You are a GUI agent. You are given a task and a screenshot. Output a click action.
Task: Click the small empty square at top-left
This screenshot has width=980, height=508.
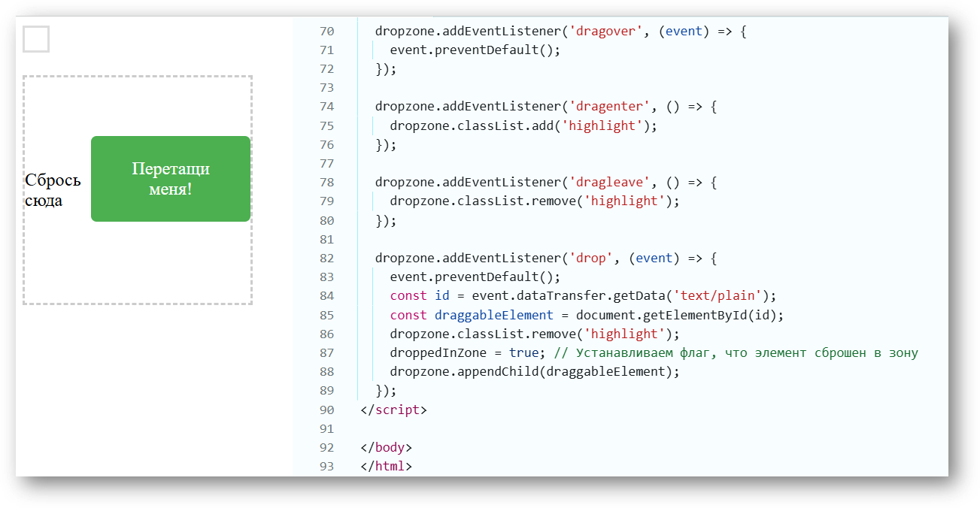click(36, 39)
